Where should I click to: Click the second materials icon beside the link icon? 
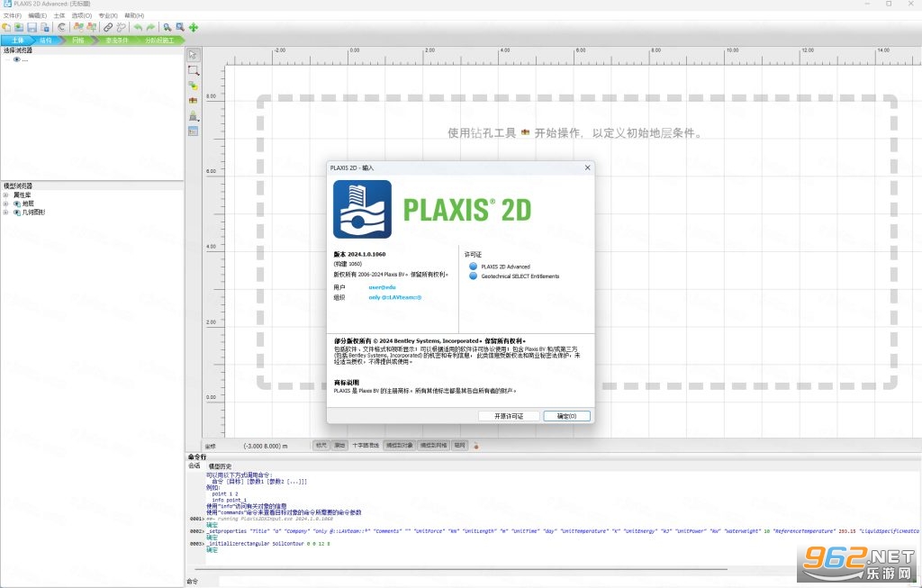tap(92, 27)
